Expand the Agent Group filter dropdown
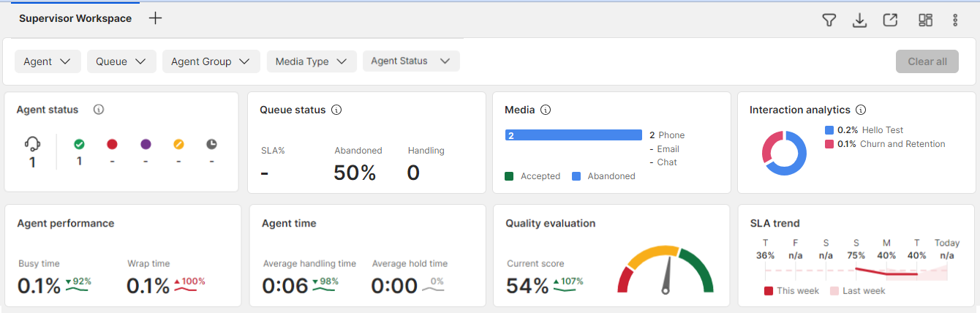The height and width of the screenshot is (313, 980). click(x=211, y=61)
